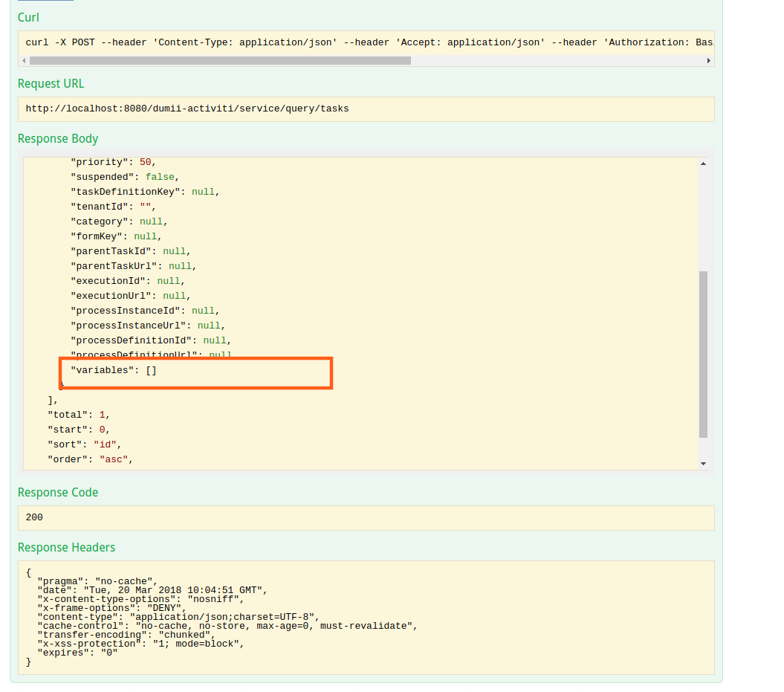
Task: Click the "executionUrl": null line
Action: point(131,296)
